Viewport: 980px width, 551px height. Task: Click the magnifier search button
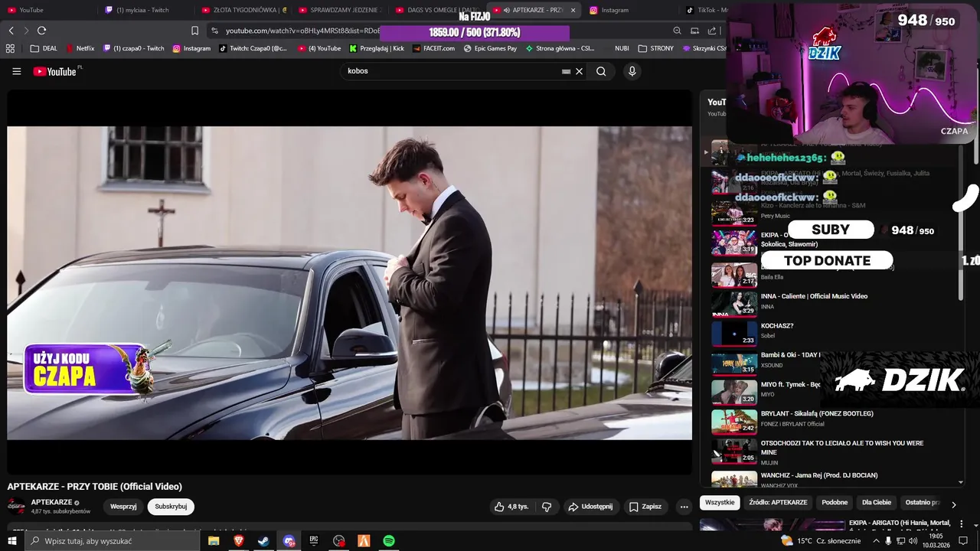[601, 71]
